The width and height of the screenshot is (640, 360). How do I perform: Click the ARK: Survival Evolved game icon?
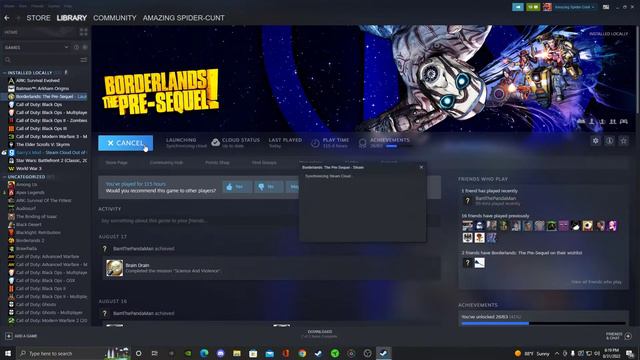tap(11, 80)
